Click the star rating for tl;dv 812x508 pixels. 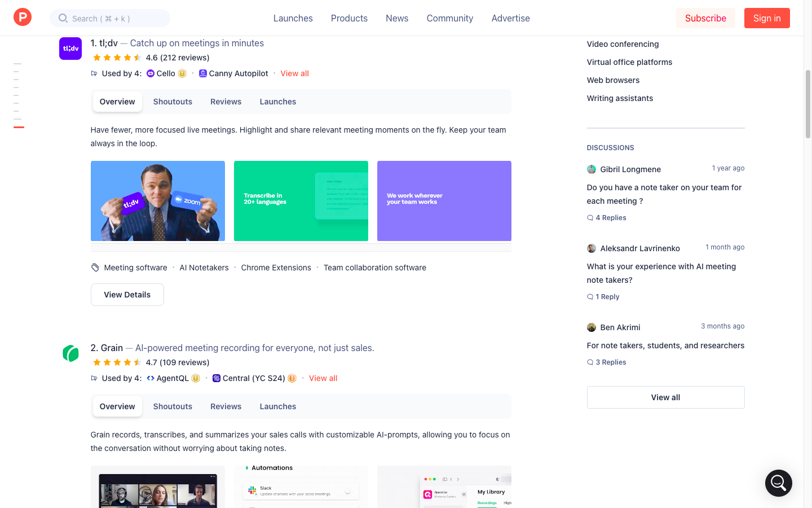click(117, 58)
